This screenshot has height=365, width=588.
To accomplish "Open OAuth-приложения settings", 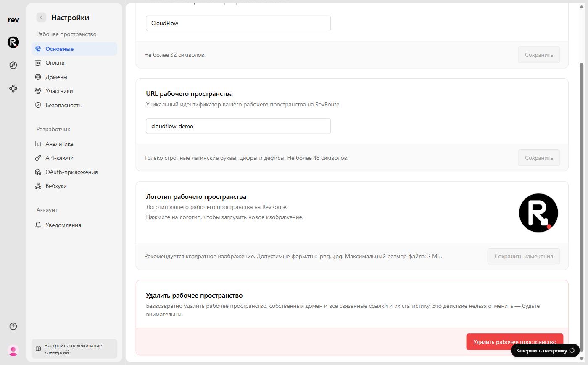I will (74, 172).
